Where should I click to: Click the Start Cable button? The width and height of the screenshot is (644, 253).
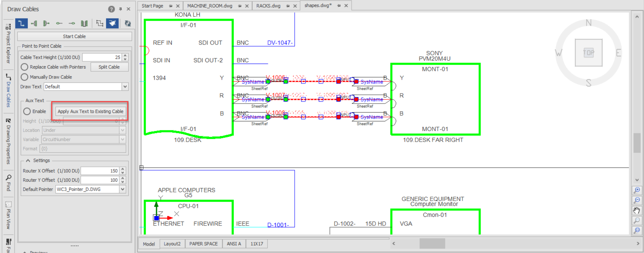[x=74, y=36]
